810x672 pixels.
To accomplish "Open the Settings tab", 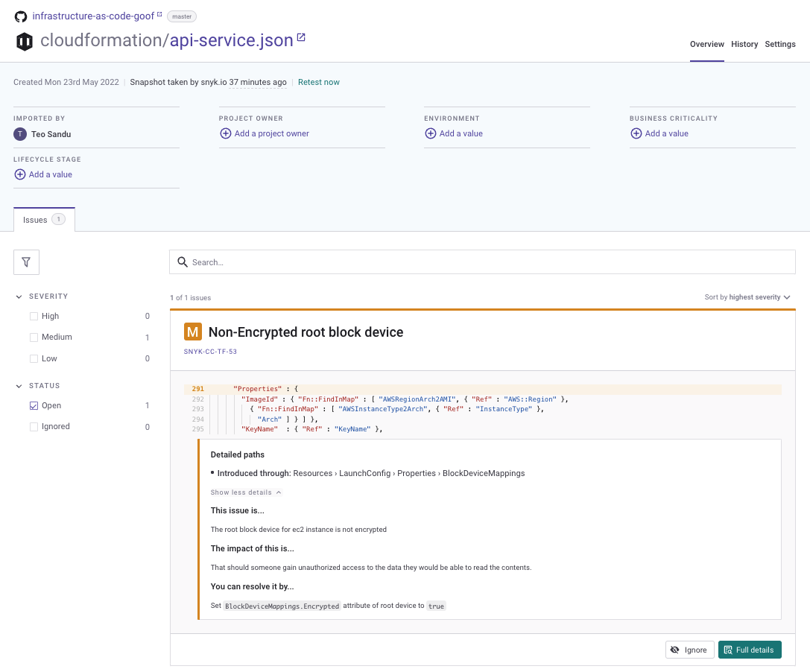I will click(780, 44).
